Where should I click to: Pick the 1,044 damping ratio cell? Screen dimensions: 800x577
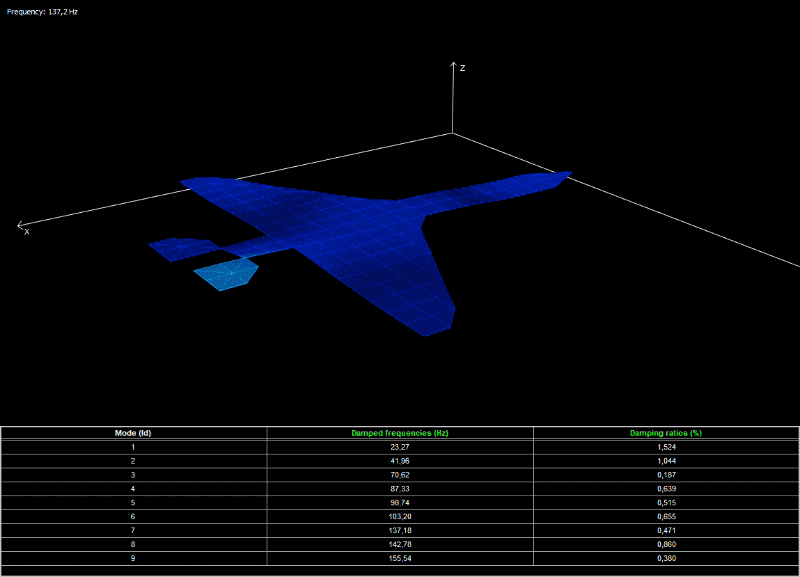click(666, 461)
